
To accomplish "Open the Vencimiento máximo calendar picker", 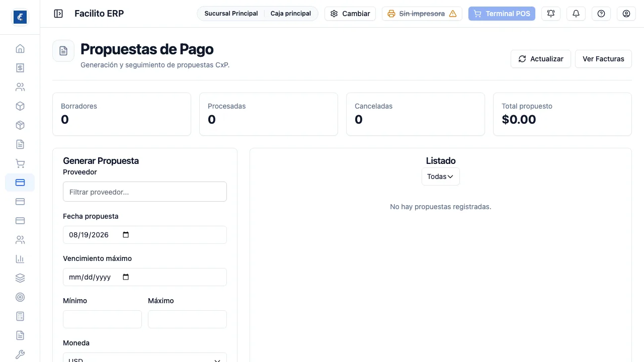I will (x=126, y=277).
